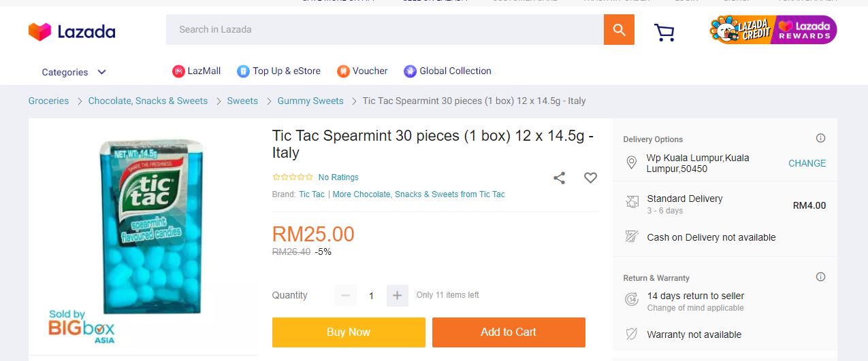Add product to wishlist heart icon

590,178
